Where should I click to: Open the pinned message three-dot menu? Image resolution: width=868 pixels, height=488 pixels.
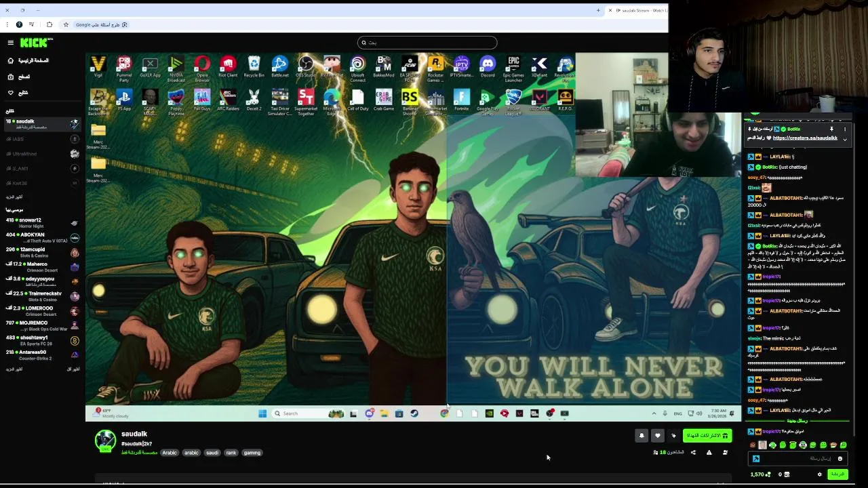click(x=845, y=129)
